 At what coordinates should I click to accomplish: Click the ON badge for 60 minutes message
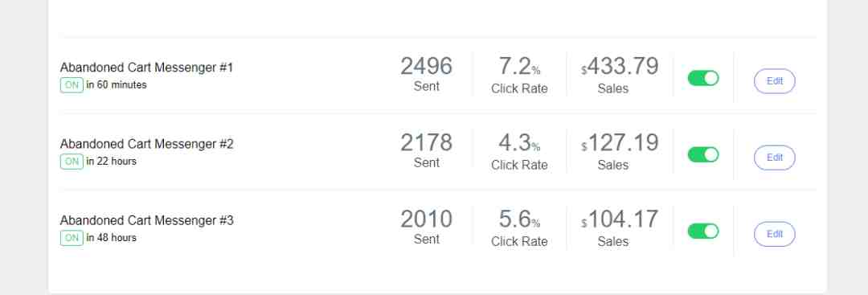[72, 85]
